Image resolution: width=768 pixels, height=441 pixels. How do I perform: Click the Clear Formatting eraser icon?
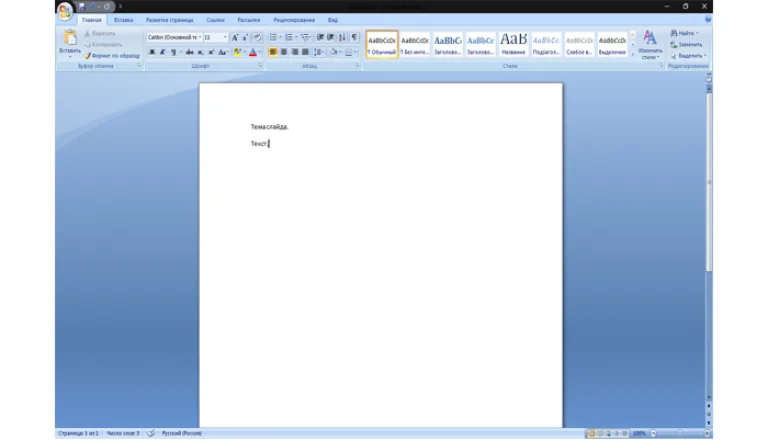[x=257, y=38]
